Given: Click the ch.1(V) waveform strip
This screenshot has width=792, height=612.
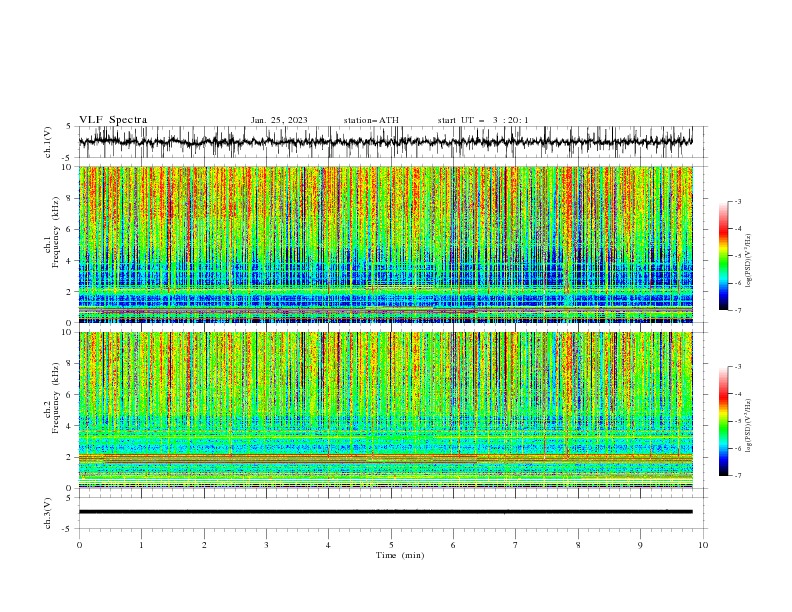Looking at the screenshot, I should [x=386, y=142].
